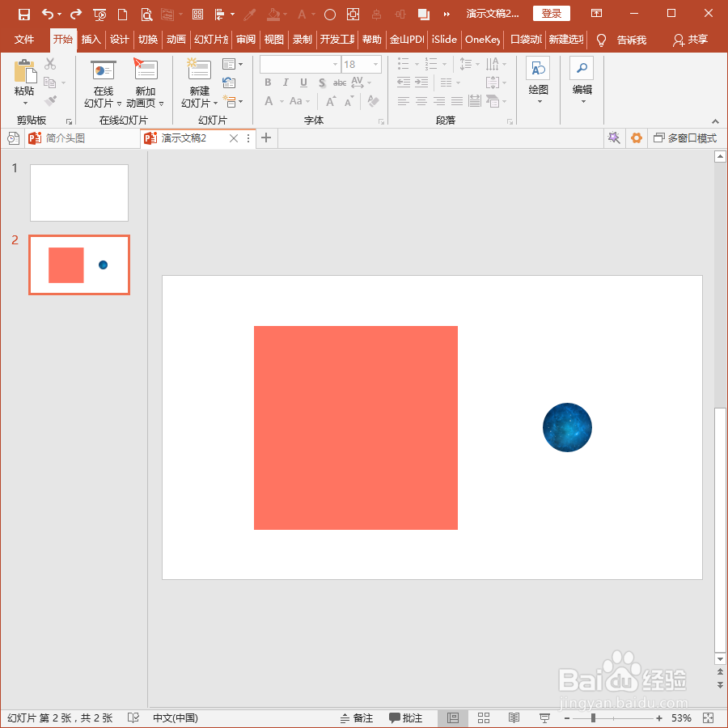The height and width of the screenshot is (728, 728).
Task: Open the line spacing dropdown
Action: click(x=469, y=64)
